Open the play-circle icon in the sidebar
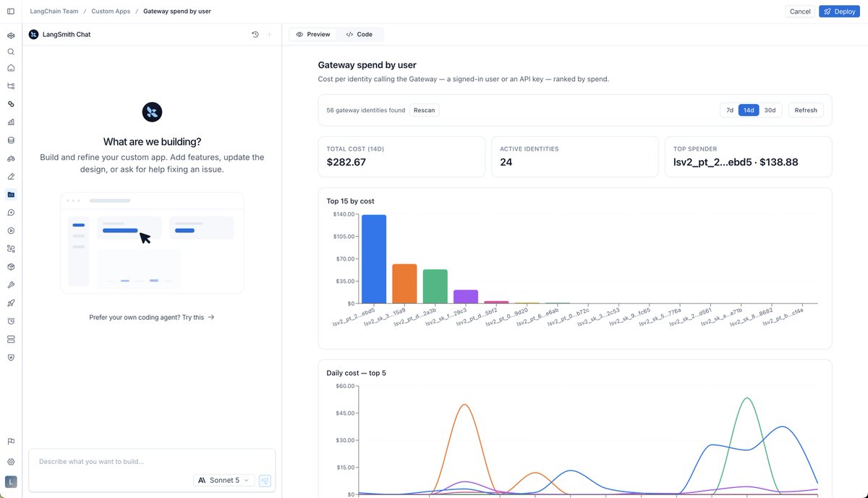The image size is (868, 498). tap(11, 231)
